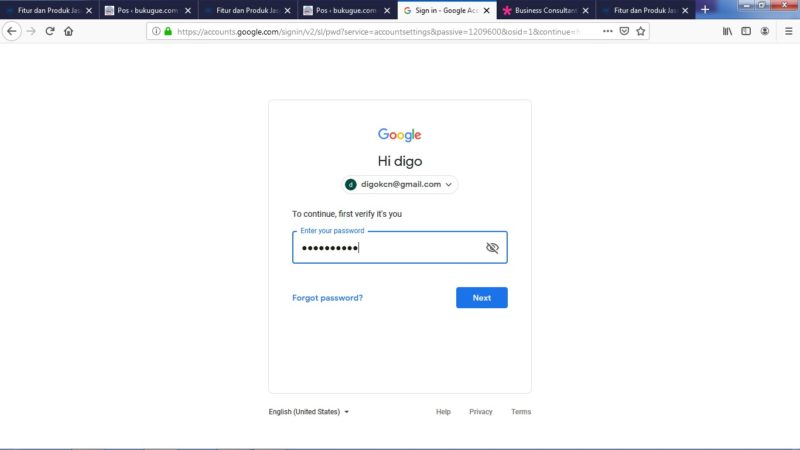Close the Sign in - Google Accounts tab

[x=486, y=10]
